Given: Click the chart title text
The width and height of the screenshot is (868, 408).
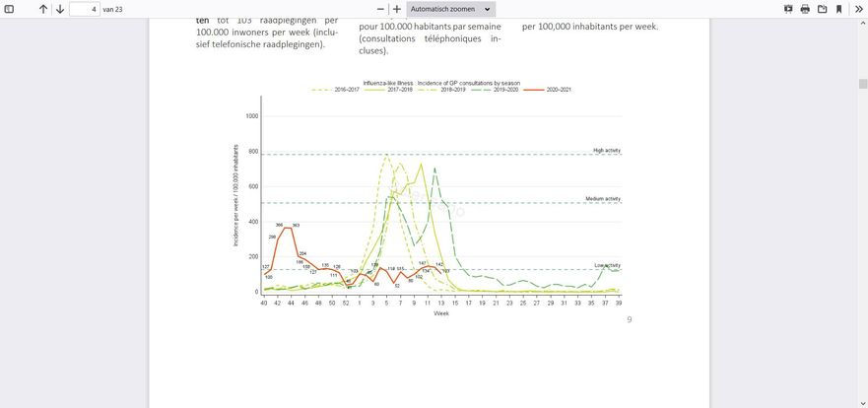Looking at the screenshot, I should point(441,83).
